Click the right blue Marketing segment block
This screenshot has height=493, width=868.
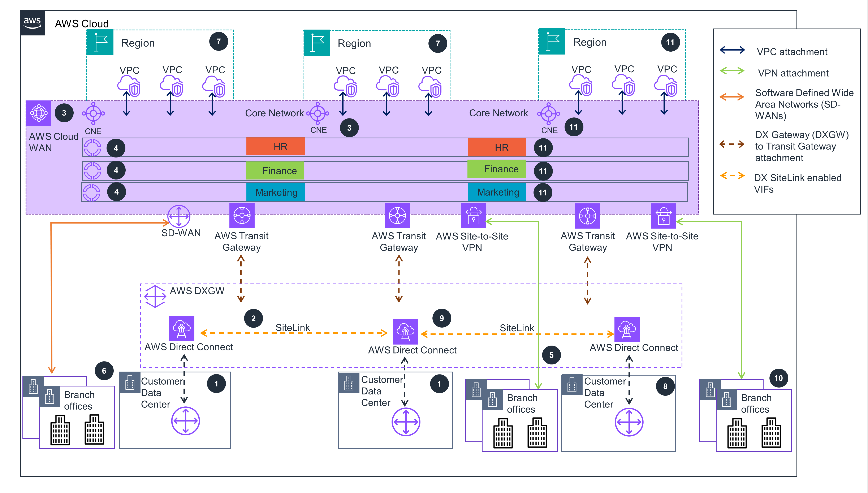(497, 192)
